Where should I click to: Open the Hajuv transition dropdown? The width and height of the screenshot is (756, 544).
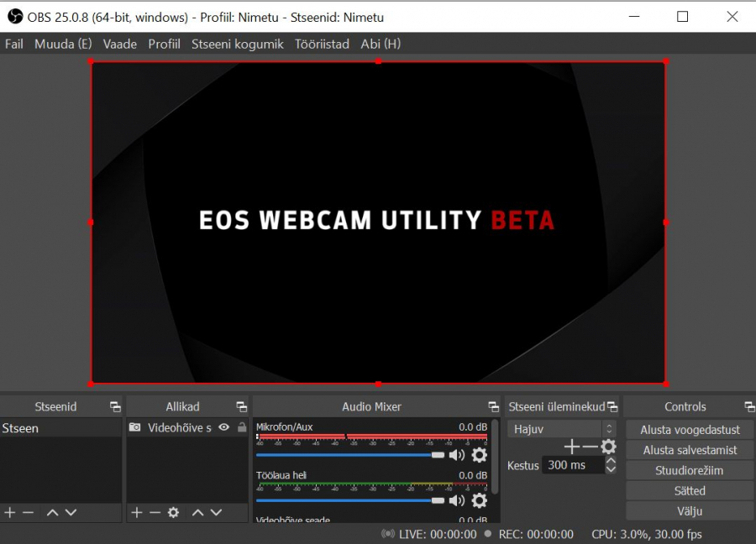point(562,429)
